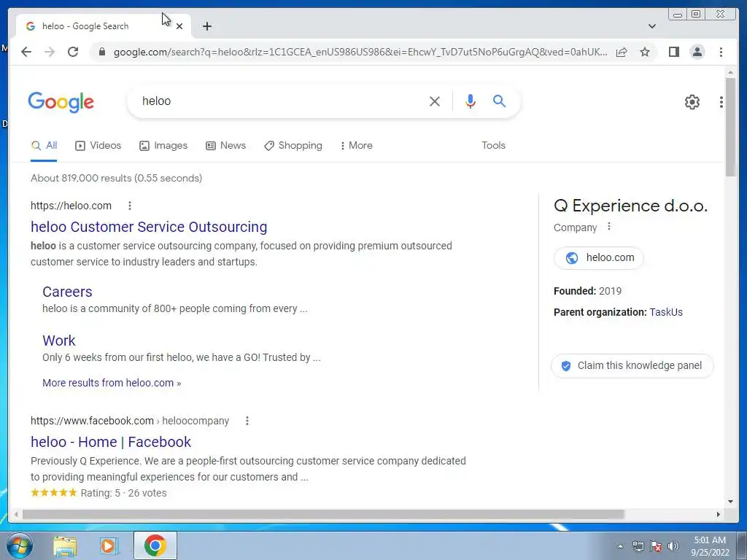Click the Google logo

click(61, 102)
